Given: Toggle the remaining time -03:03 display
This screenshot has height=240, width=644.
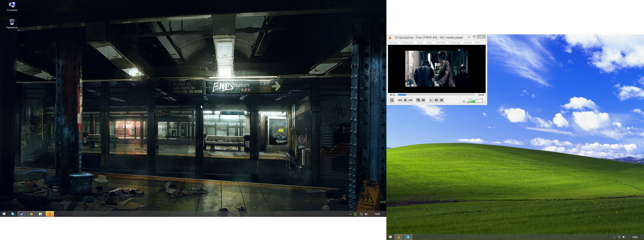Looking at the screenshot, I should pos(481,95).
